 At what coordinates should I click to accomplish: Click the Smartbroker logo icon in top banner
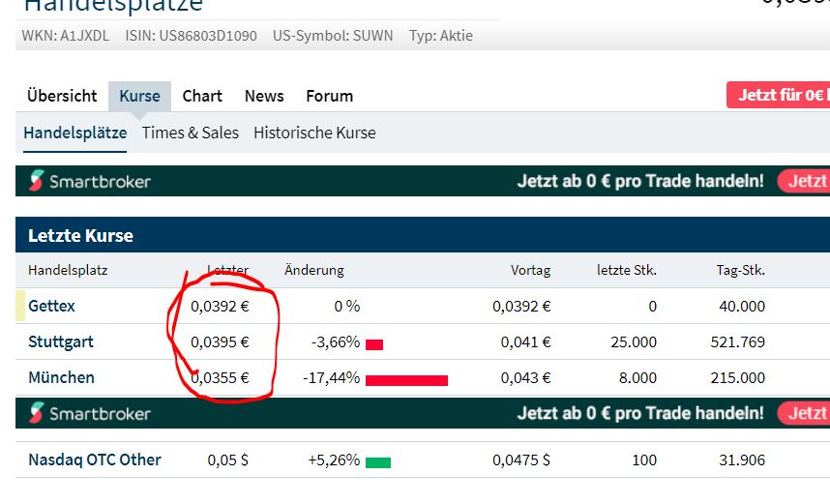pos(37,181)
